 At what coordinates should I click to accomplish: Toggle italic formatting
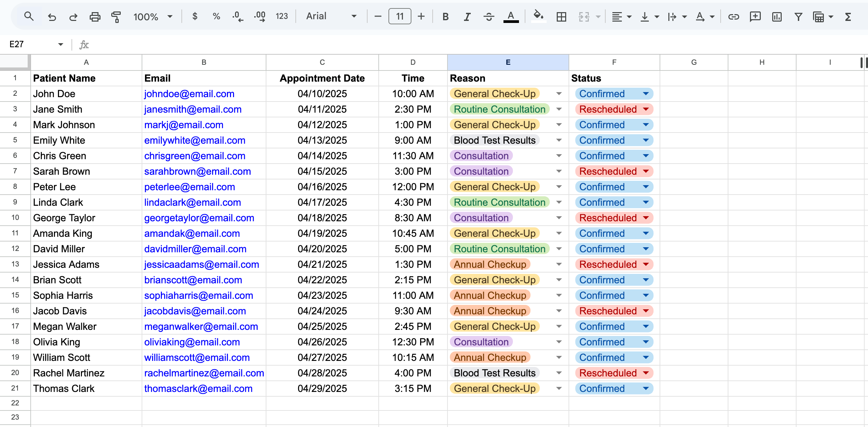coord(467,17)
